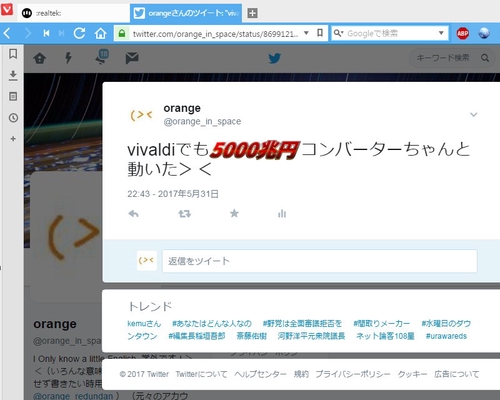Open the tweet timestamp 22:43 link
This screenshot has width=500, height=400.
click(173, 194)
